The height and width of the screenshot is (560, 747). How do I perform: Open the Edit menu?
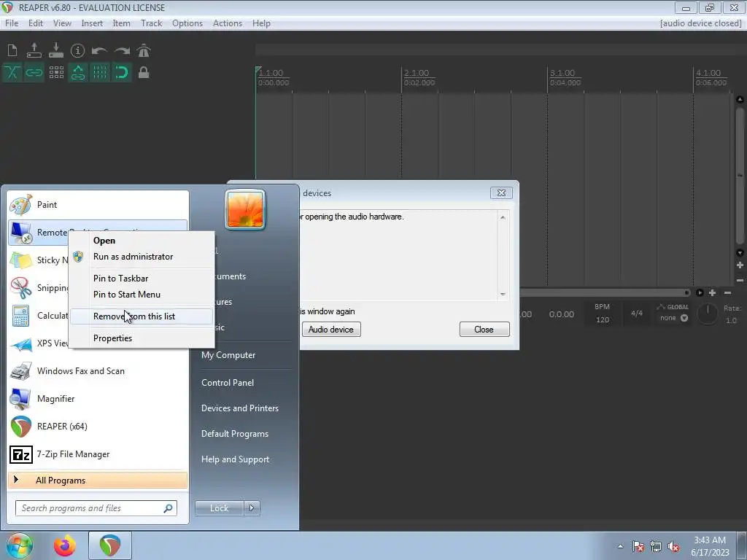click(36, 23)
